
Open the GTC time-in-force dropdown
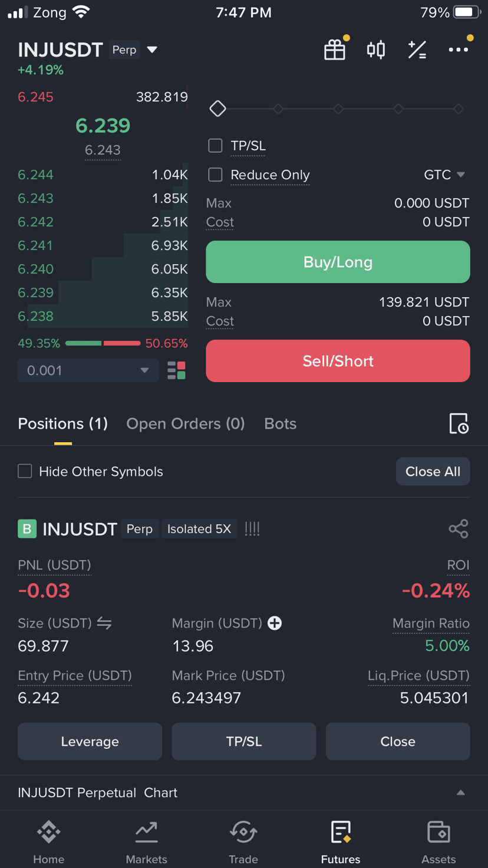tap(444, 175)
